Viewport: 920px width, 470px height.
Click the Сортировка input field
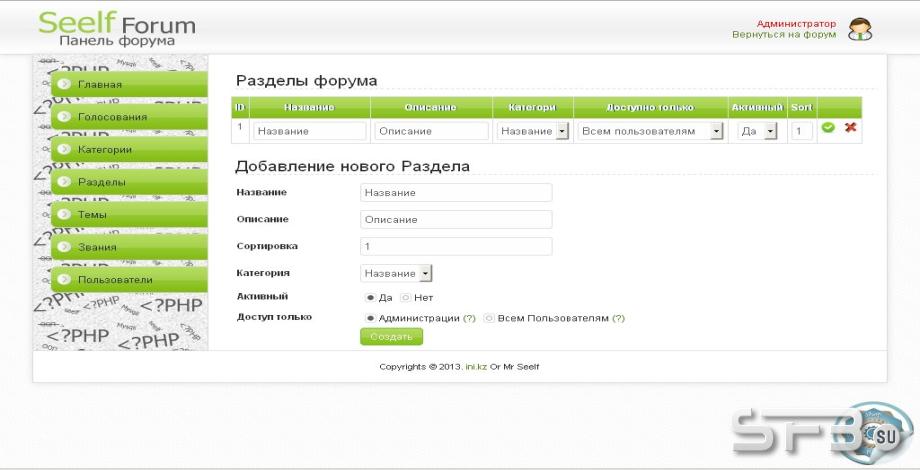(x=456, y=246)
